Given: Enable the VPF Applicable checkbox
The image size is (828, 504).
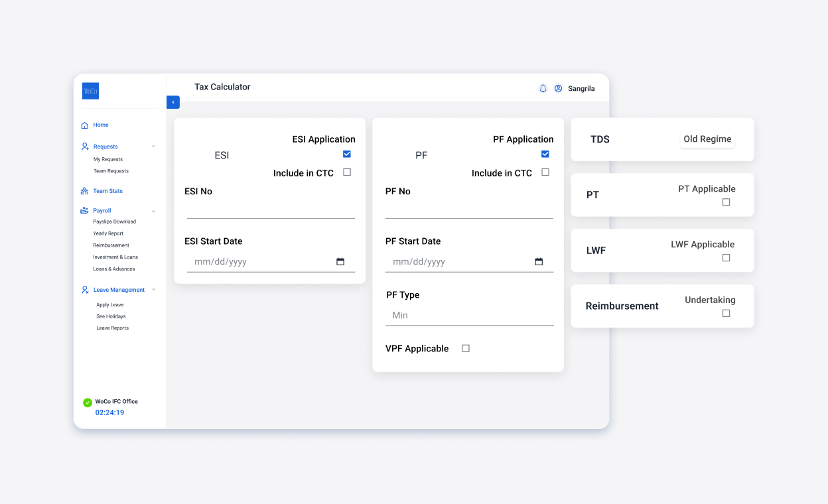Looking at the screenshot, I should (466, 349).
